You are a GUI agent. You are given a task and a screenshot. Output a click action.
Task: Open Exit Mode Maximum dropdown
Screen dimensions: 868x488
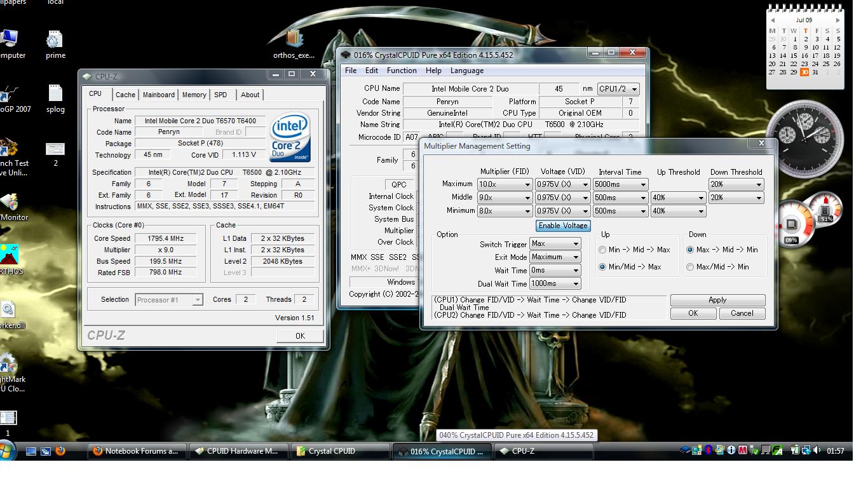pos(556,257)
